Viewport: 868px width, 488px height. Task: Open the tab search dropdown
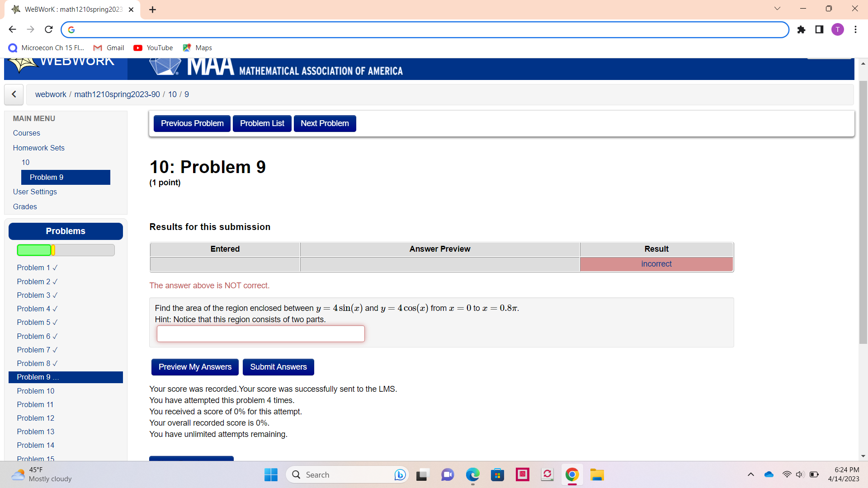[777, 8]
